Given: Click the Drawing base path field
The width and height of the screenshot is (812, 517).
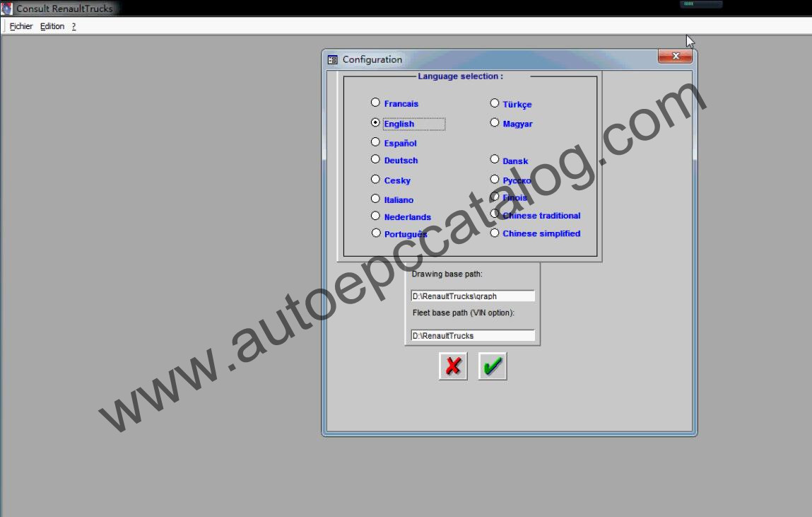Looking at the screenshot, I should point(473,296).
